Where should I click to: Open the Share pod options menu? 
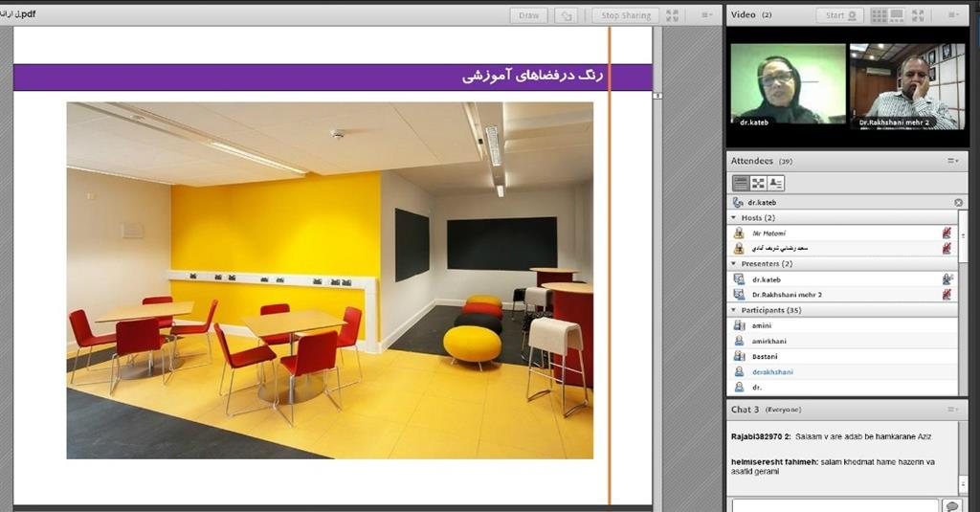pos(706,15)
